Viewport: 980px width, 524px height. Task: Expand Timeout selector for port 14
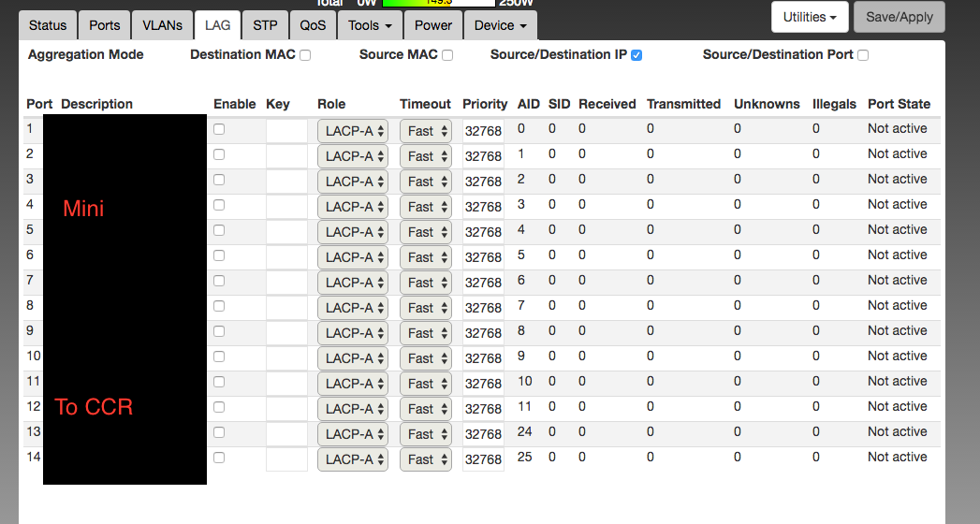(x=425, y=459)
